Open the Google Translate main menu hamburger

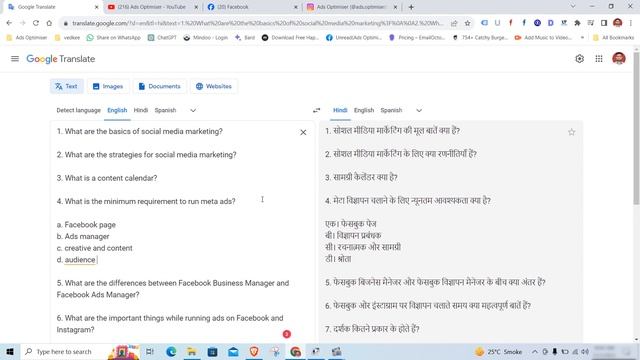(x=15, y=59)
